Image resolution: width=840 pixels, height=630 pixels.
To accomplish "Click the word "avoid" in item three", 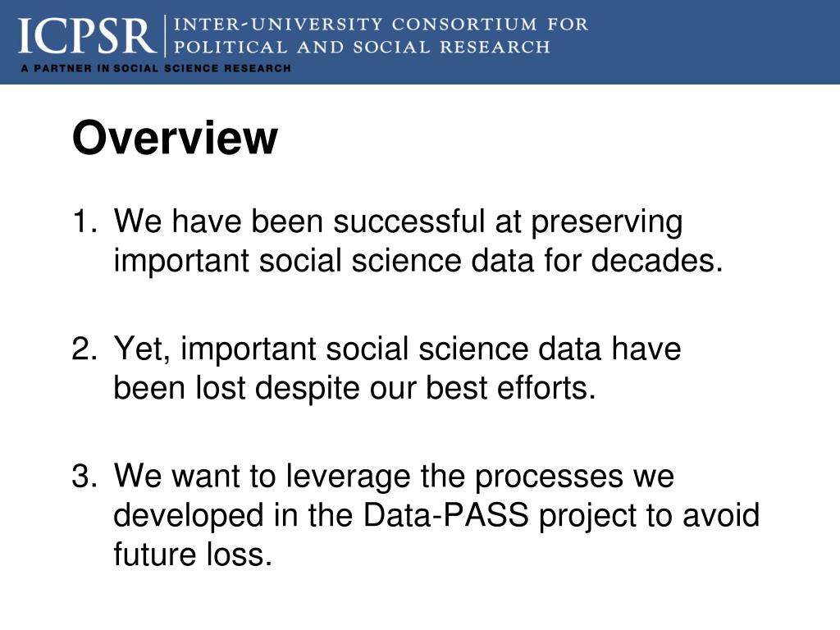I will point(721,515).
